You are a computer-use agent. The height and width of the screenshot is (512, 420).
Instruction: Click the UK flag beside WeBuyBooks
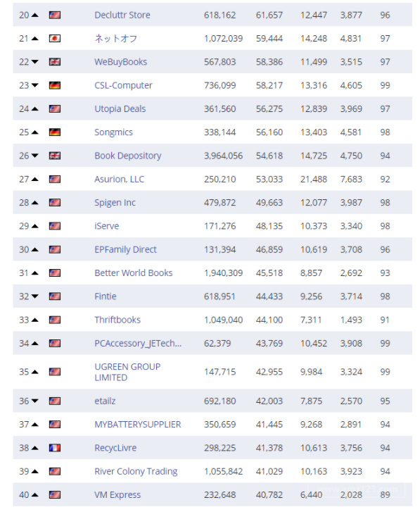[x=55, y=62]
